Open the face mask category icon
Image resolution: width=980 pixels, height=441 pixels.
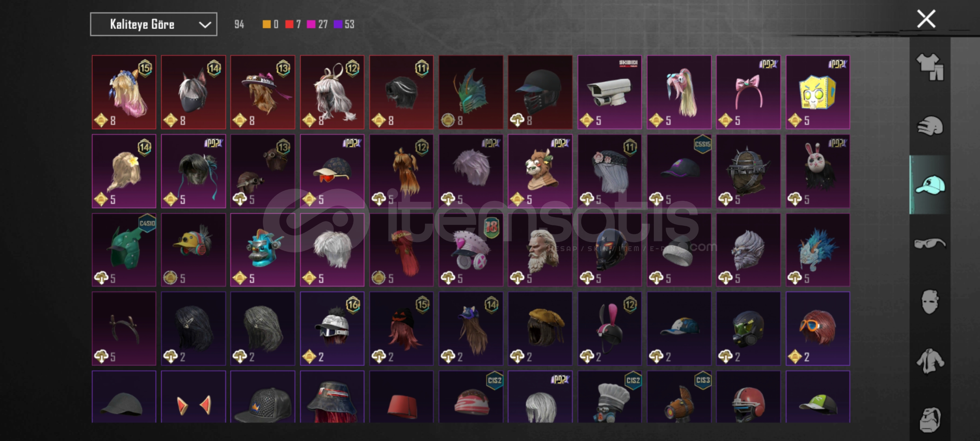click(x=930, y=302)
